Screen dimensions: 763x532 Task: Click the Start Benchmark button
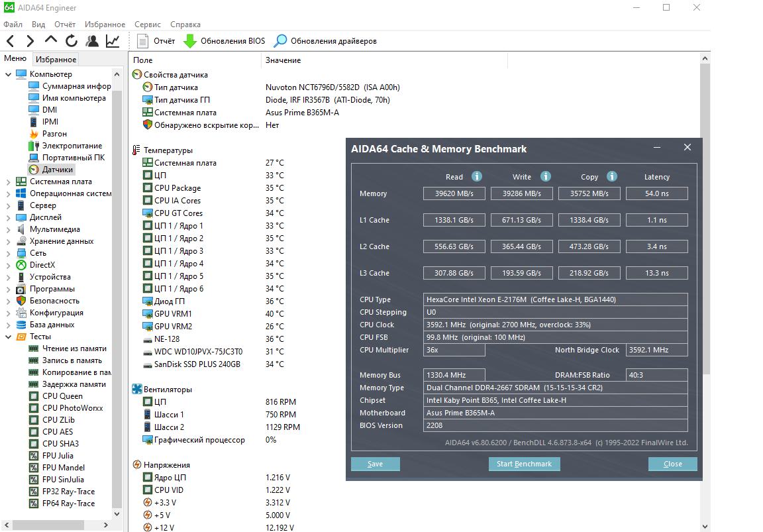(524, 464)
